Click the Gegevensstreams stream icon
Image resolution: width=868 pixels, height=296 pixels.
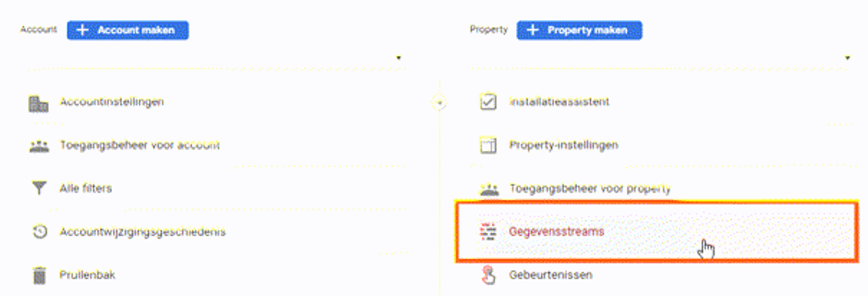[x=489, y=231]
